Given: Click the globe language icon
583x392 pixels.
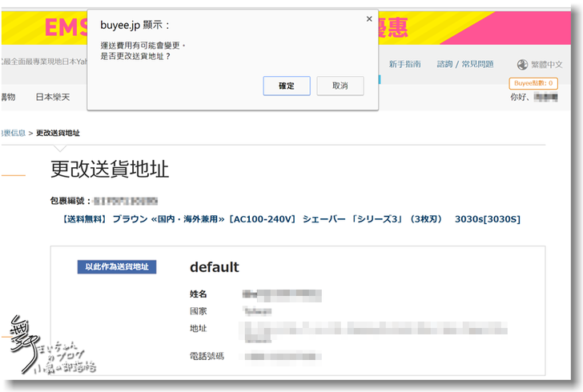Looking at the screenshot, I should (522, 65).
